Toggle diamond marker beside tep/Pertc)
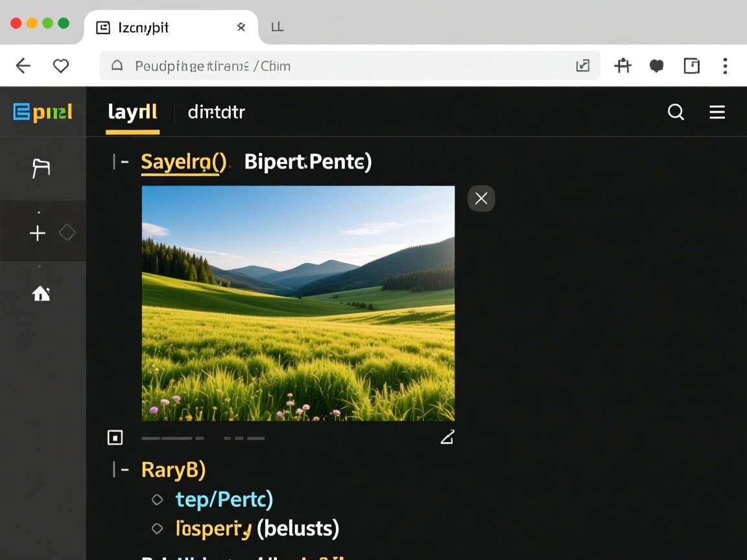Screen dimensions: 747x560 pos(157,499)
